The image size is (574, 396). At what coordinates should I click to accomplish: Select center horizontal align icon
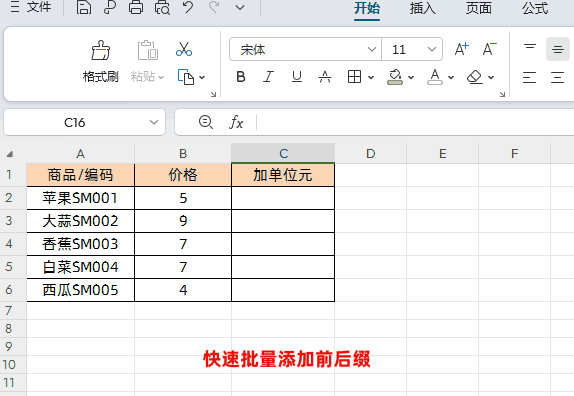557,77
